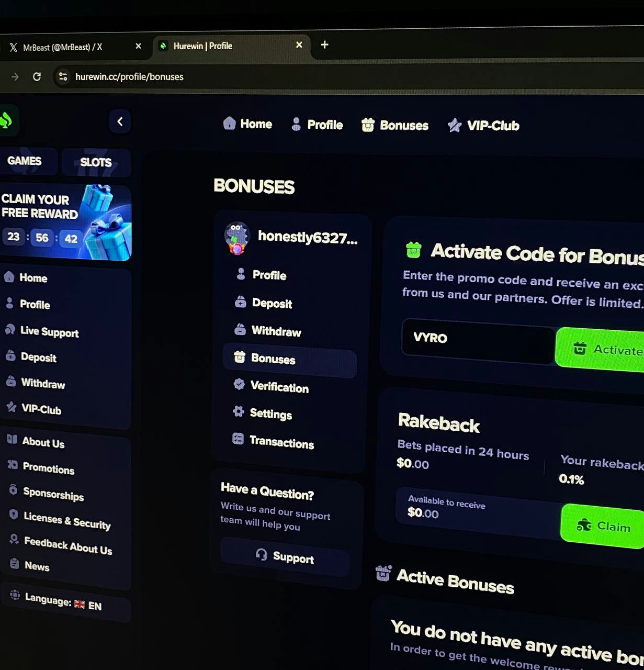The width and height of the screenshot is (644, 670).
Task: Open the Language EN selector
Action: point(63,602)
